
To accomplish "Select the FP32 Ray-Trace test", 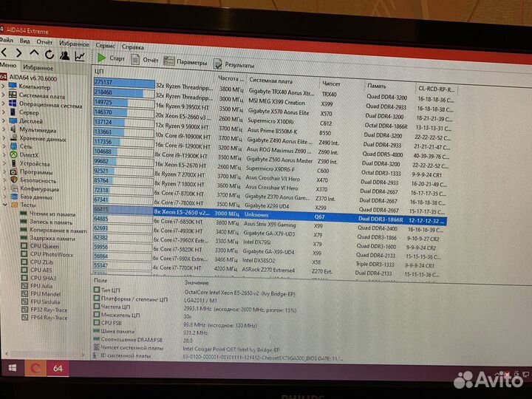I will pos(49,310).
